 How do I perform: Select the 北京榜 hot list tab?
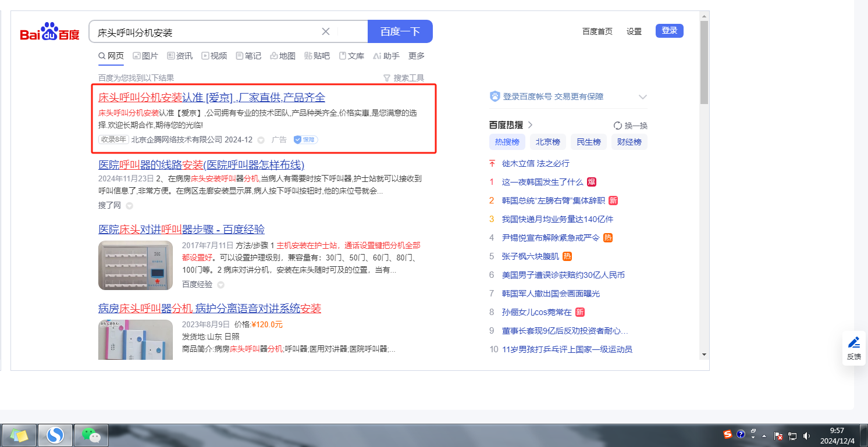click(x=547, y=142)
